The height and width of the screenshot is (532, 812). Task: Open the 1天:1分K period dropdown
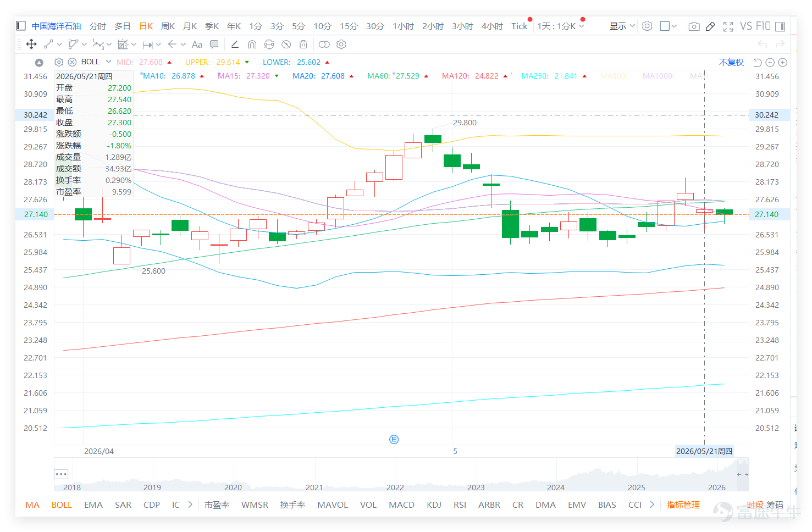pos(561,26)
